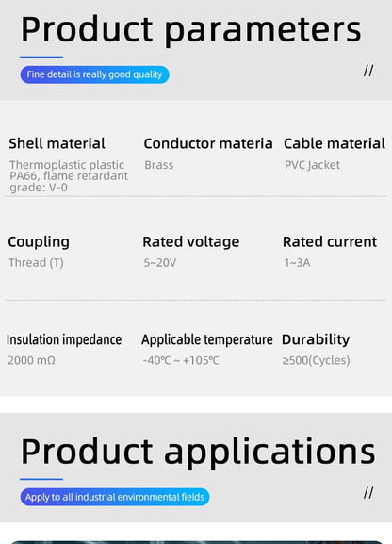
Task: Select the Thread (T) value
Action: [36, 263]
